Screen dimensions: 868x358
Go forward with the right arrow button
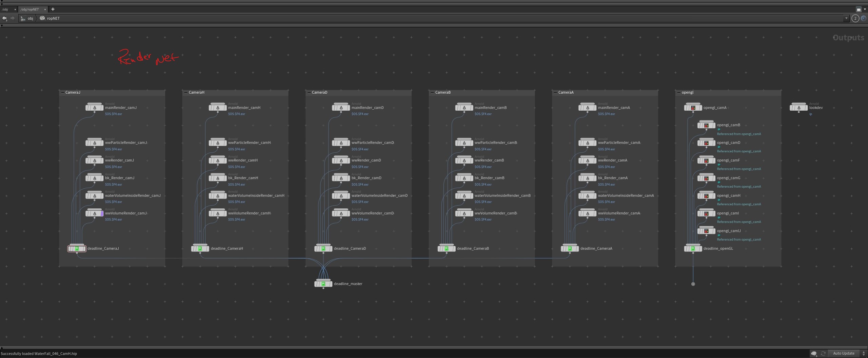click(13, 18)
